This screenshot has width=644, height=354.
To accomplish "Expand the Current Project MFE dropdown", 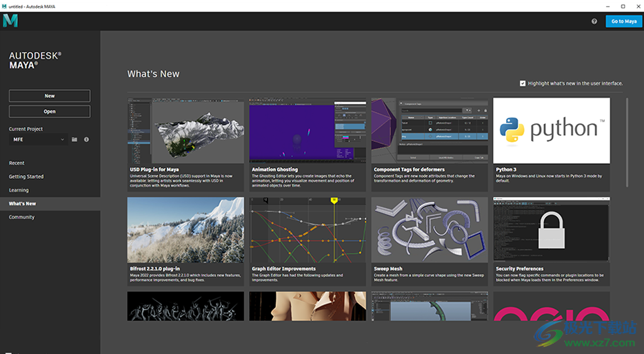I will pyautogui.click(x=38, y=140).
